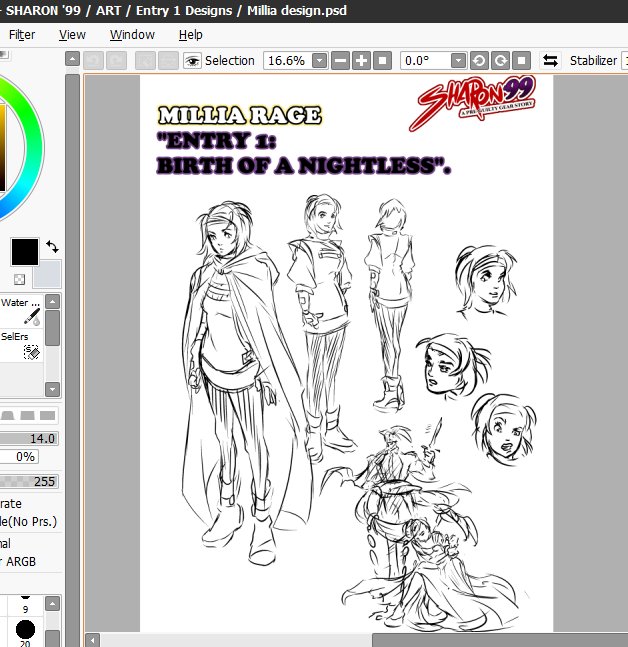628x647 pixels.
Task: Click the Sharon 99 logo on canvas
Action: (473, 102)
